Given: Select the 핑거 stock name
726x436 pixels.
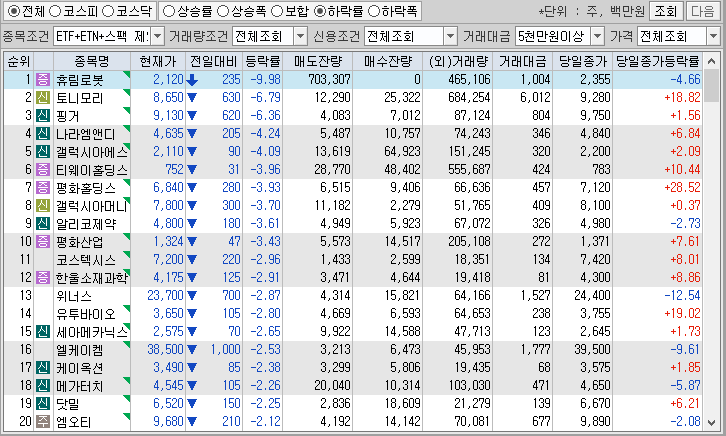Looking at the screenshot, I should pyautogui.click(x=68, y=116).
